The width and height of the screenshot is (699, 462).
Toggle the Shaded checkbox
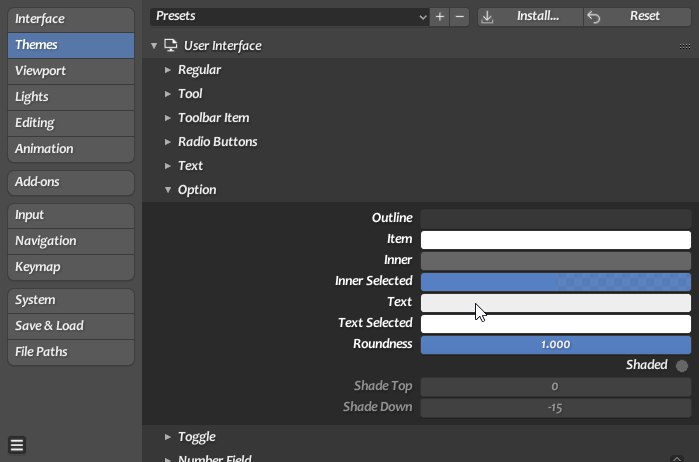point(682,365)
